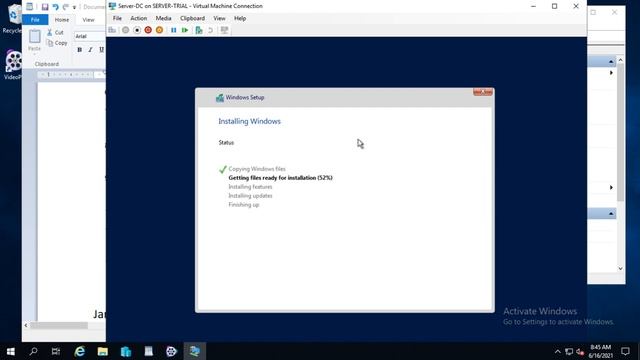The width and height of the screenshot is (640, 360).
Task: Click Cut in WordPad ribbon
Action: 55,32
